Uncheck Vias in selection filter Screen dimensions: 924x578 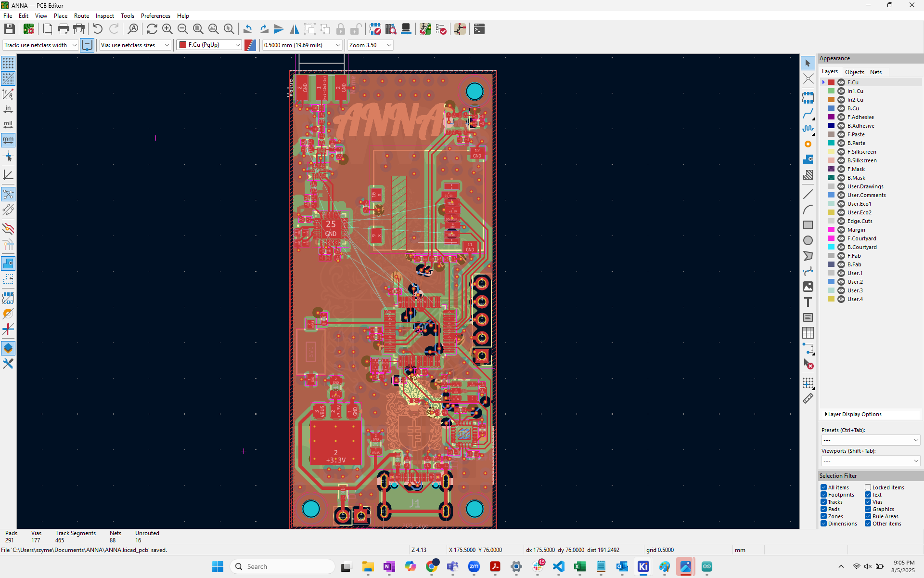(x=868, y=502)
